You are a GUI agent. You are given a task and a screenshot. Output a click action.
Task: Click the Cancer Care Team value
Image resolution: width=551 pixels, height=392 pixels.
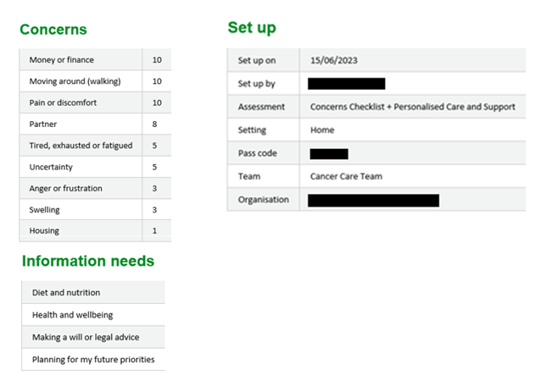click(x=346, y=176)
